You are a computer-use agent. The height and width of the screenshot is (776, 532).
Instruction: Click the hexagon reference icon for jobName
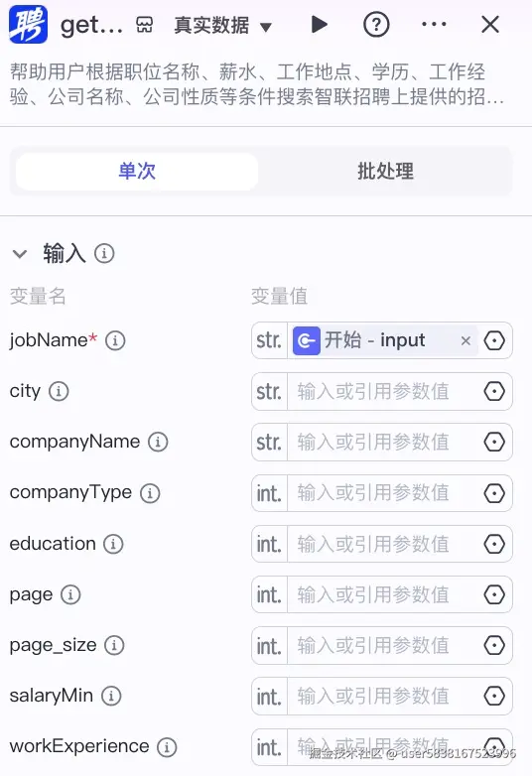click(x=494, y=340)
